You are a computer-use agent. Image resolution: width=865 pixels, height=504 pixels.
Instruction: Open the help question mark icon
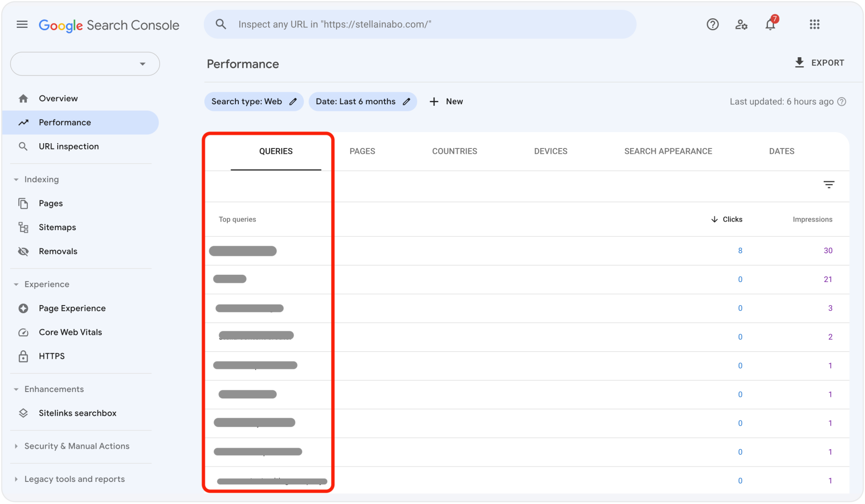pos(712,24)
